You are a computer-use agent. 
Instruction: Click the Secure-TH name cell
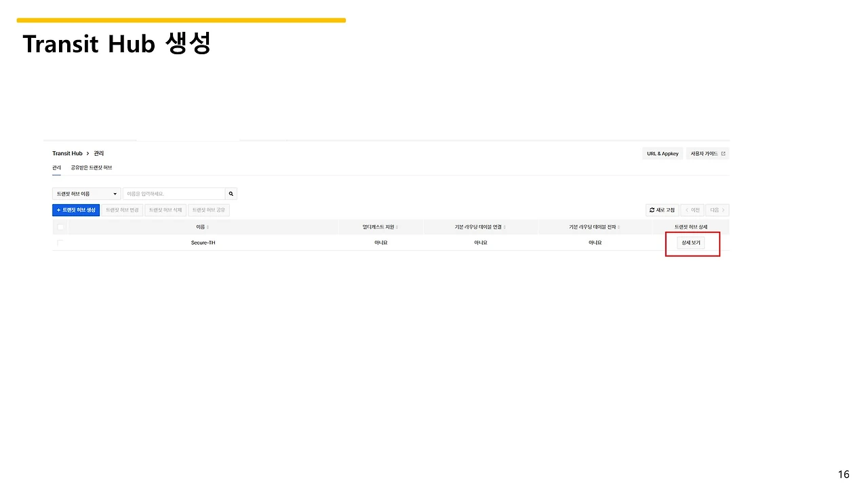click(x=203, y=243)
